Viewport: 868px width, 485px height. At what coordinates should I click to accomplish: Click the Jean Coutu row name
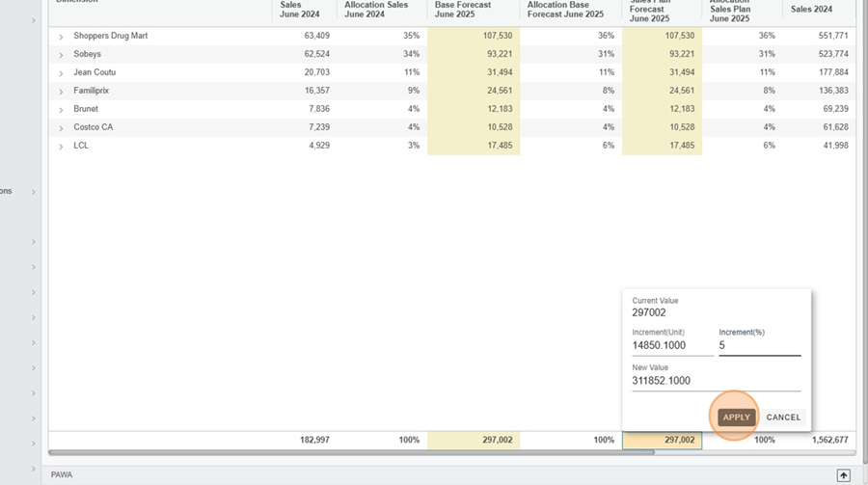point(95,72)
